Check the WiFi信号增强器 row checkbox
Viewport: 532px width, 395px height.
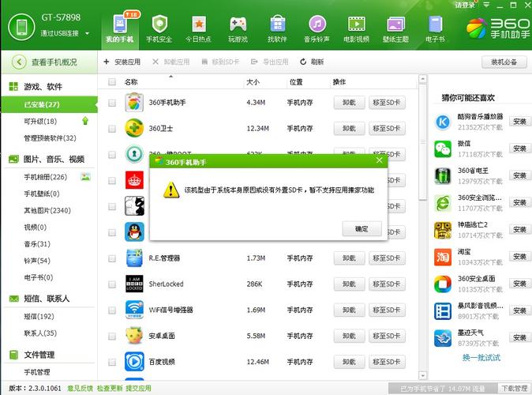tap(111, 310)
